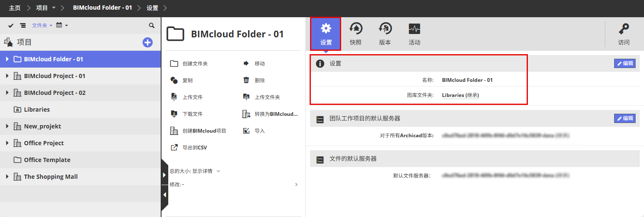Screen dimensions: 644x217
Task: Click the name value BIMcloud Folder - 01
Action: pos(467,80)
